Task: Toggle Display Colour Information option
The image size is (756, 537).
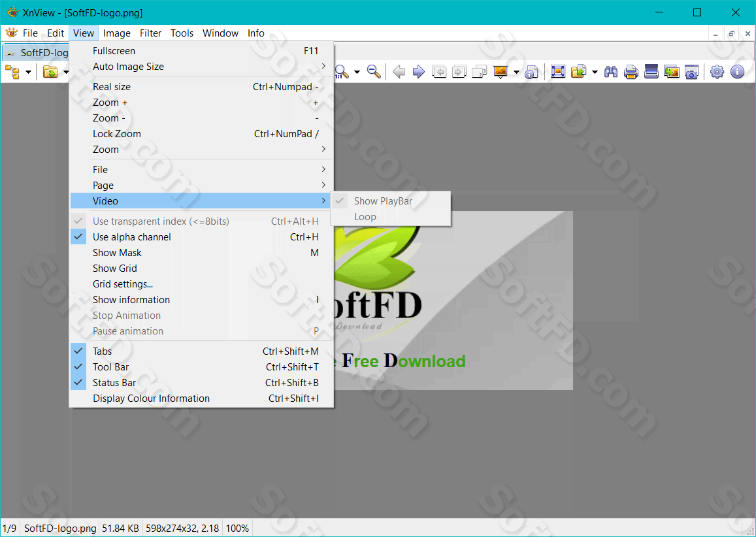Action: click(x=201, y=399)
